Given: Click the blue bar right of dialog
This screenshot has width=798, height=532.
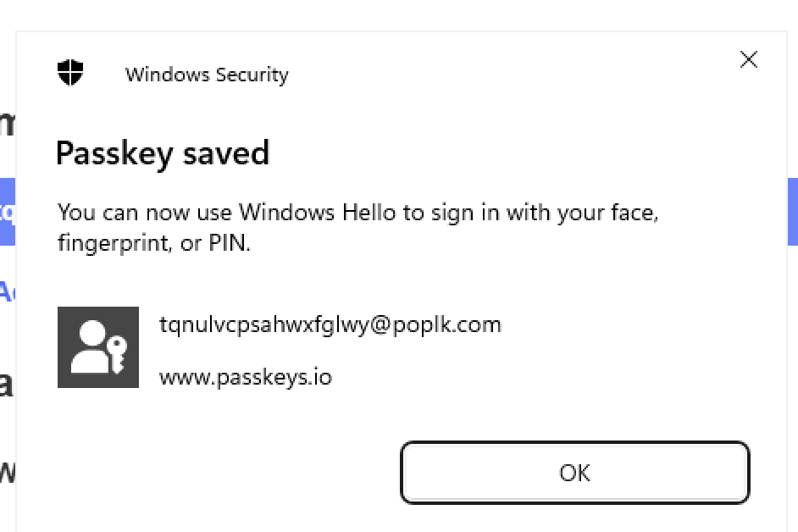Looking at the screenshot, I should click(792, 211).
